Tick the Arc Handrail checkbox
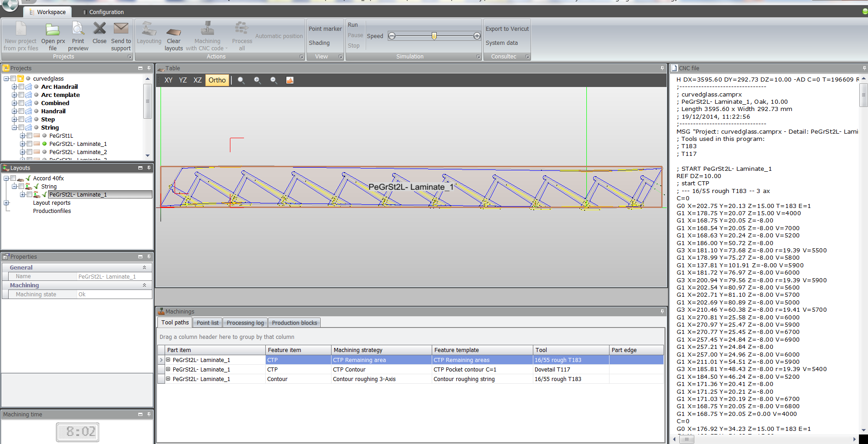 point(21,87)
